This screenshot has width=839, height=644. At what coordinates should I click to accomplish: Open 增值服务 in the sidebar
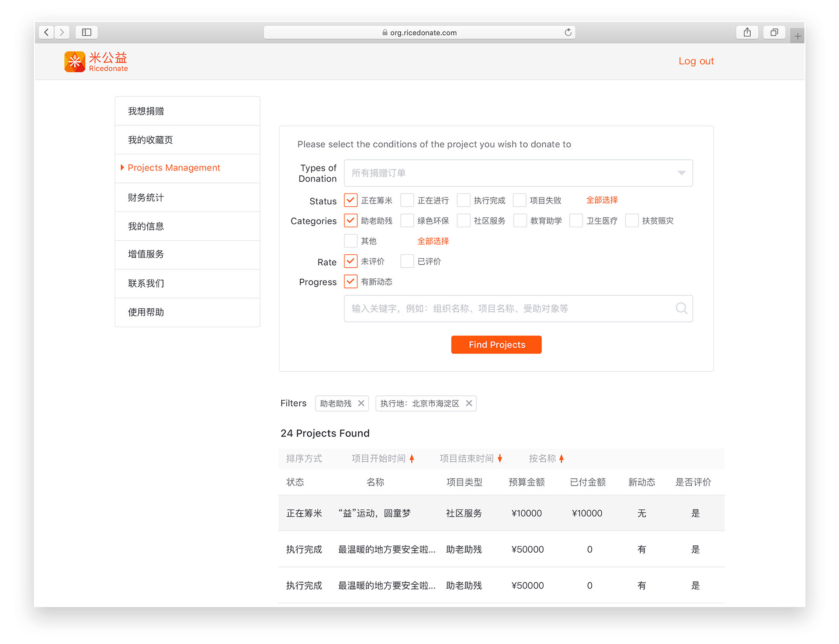[x=187, y=254]
